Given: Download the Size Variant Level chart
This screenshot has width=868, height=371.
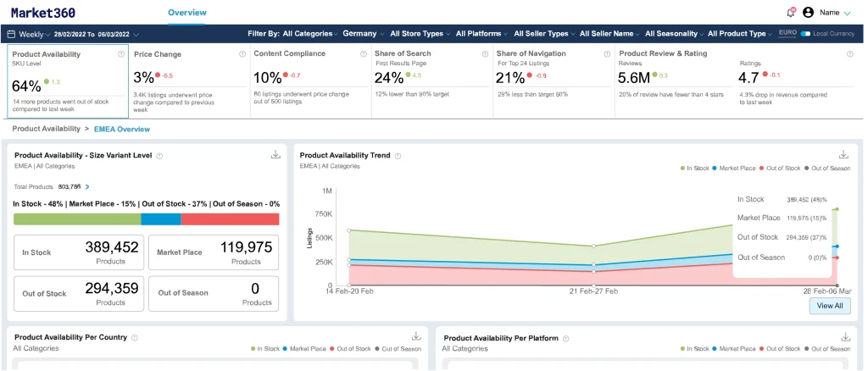Looking at the screenshot, I should (275, 155).
